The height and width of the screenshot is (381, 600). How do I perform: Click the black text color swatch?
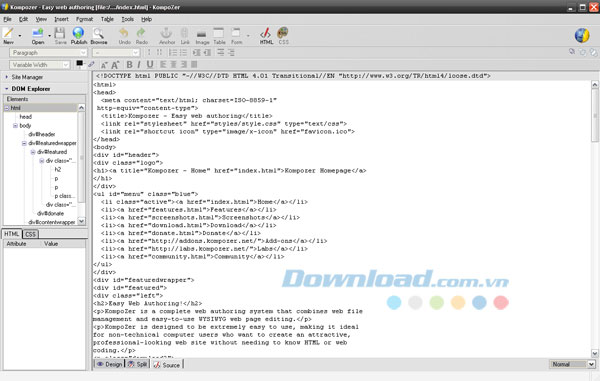click(80, 64)
